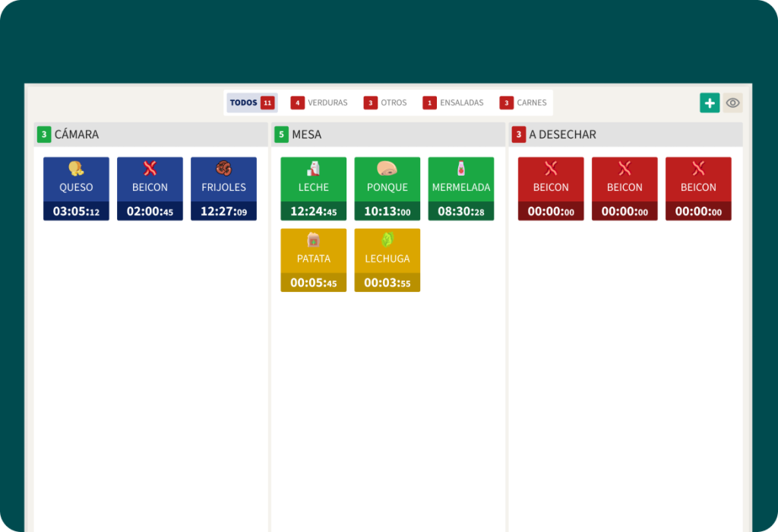Click the first red BEICON card

coord(551,188)
